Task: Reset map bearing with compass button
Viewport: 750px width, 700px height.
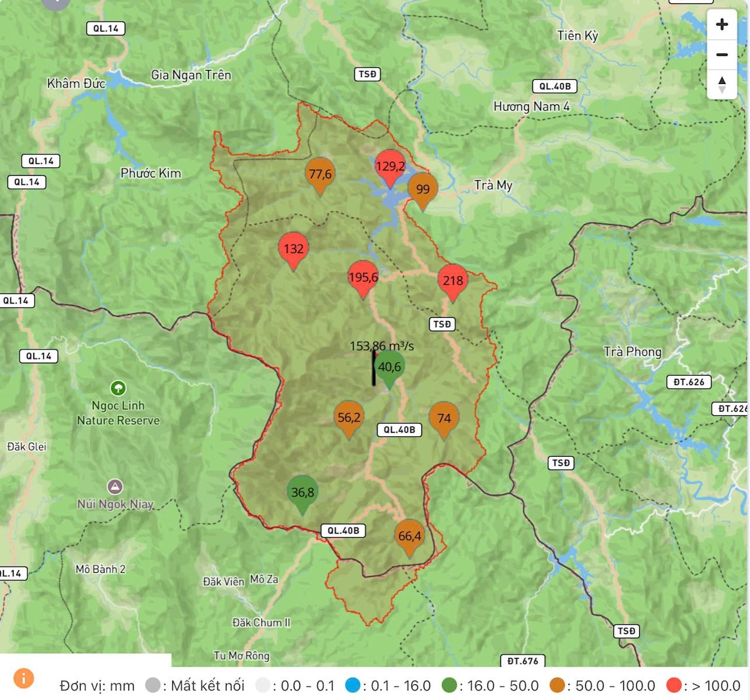Action: click(722, 84)
